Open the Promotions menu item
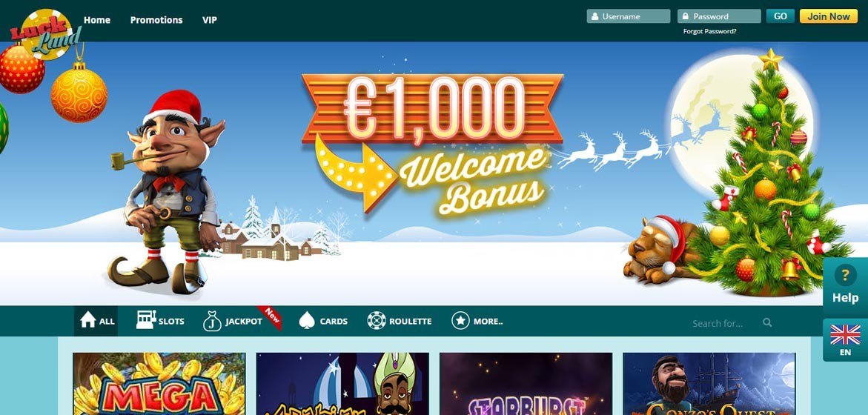Viewport: 868px width, 415px height. pyautogui.click(x=156, y=20)
